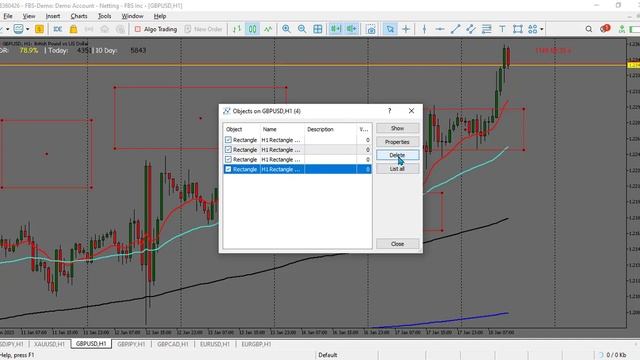Click the dialog help question mark
The image size is (640, 360).
[x=390, y=111]
